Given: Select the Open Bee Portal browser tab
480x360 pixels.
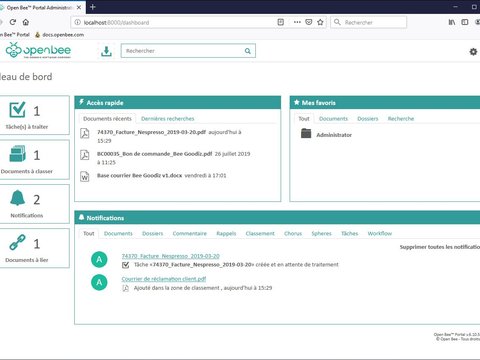Looking at the screenshot, I should [x=38, y=7].
